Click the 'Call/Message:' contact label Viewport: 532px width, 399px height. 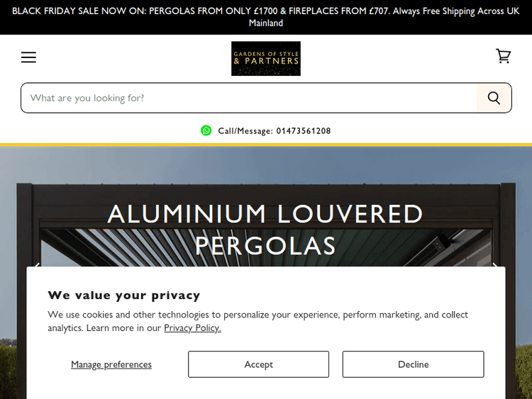pyautogui.click(x=245, y=131)
